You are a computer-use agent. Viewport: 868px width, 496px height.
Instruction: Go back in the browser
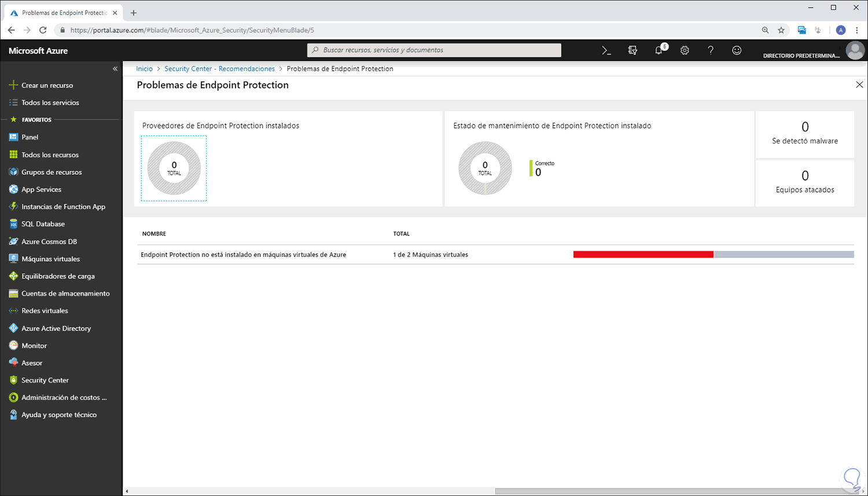[12, 30]
